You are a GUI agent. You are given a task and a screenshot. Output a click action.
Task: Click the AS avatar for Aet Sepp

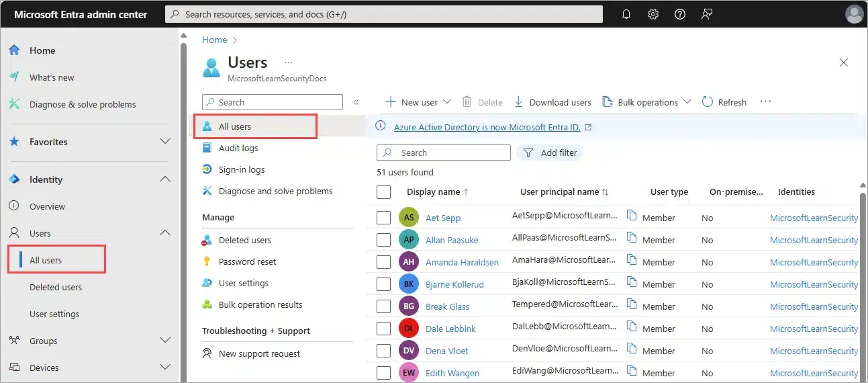408,217
